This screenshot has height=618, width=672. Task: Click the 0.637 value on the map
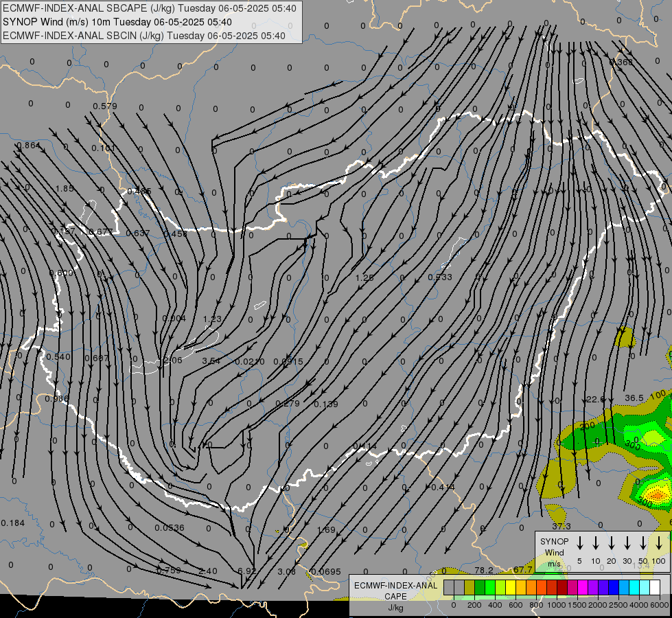[x=137, y=233]
